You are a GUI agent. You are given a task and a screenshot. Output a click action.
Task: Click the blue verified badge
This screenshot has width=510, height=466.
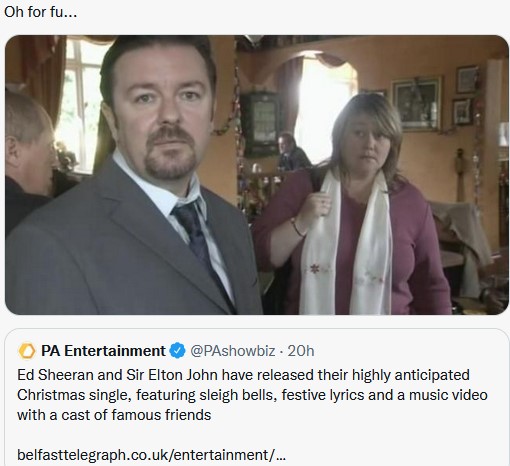178,351
